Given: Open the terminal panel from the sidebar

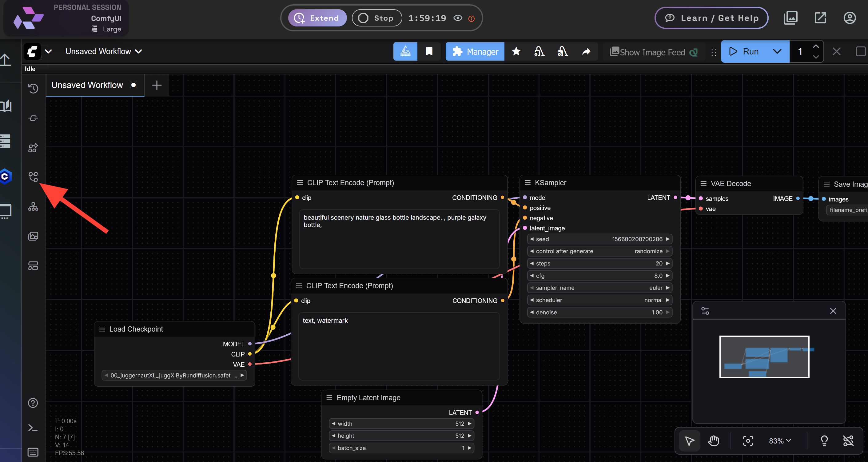Looking at the screenshot, I should 33,428.
